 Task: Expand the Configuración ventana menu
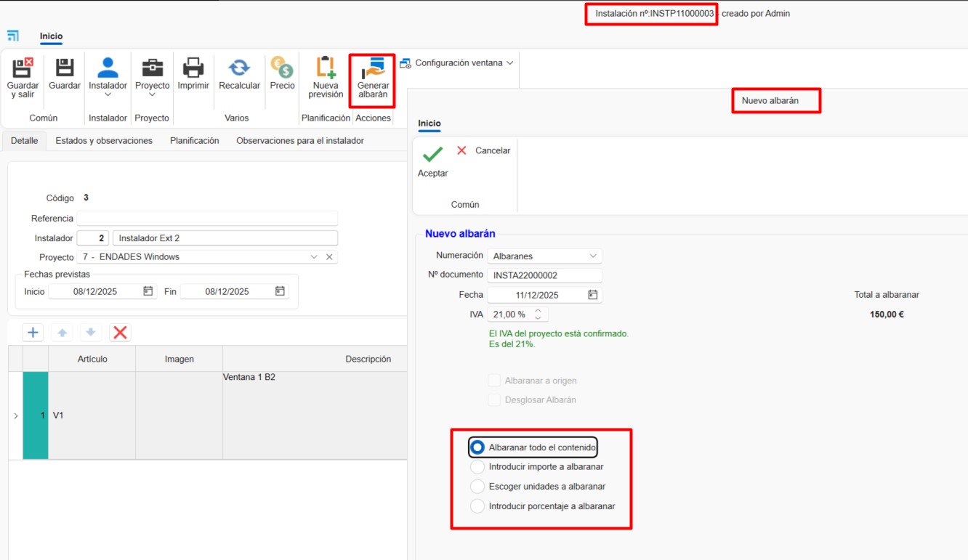point(458,63)
